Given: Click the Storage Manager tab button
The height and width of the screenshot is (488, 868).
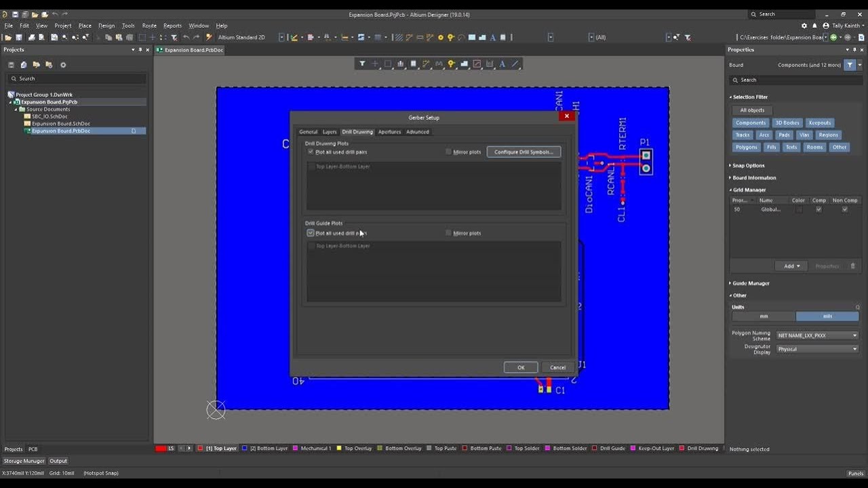Looking at the screenshot, I should pyautogui.click(x=24, y=461).
